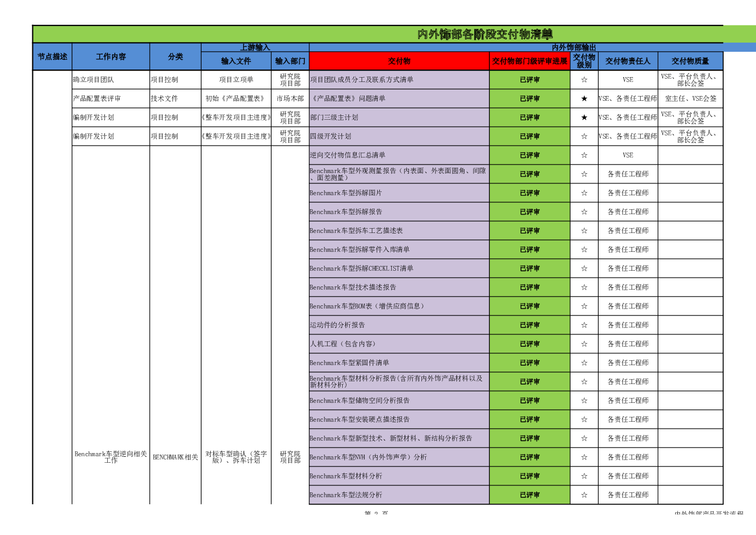The image size is (756, 535).
Task: Click the 四级开发计划 cell
Action: pos(399,136)
